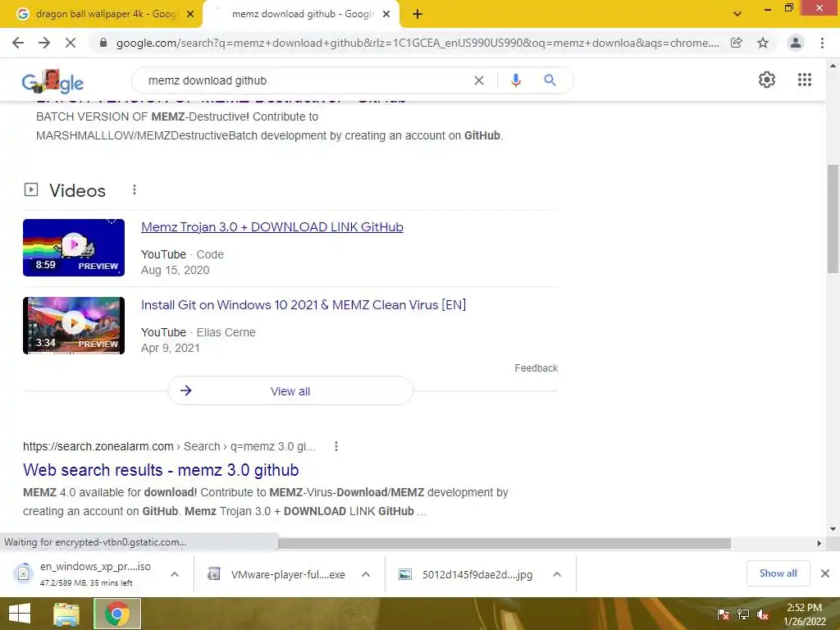Clear the search query text

click(479, 80)
